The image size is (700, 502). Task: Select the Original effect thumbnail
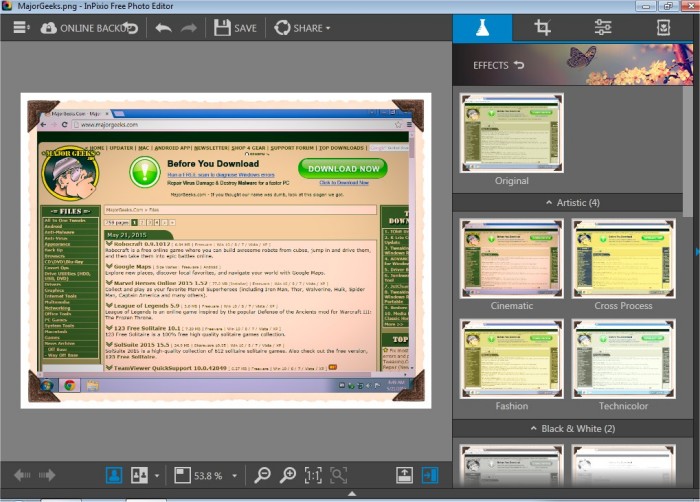click(x=512, y=133)
